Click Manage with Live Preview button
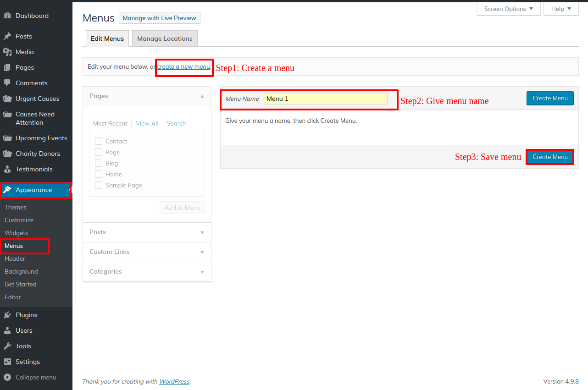 pyautogui.click(x=160, y=18)
